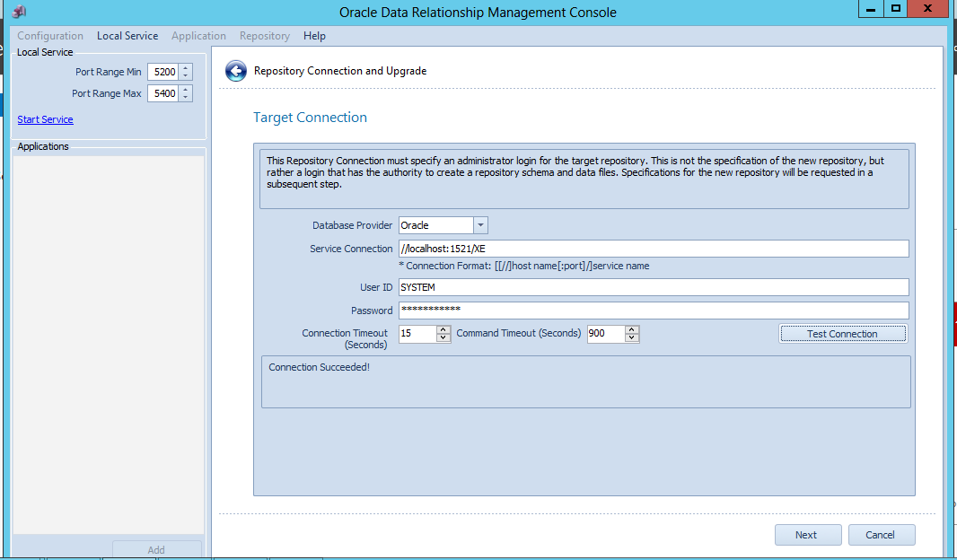Open the Database Provider dropdown

coord(480,225)
